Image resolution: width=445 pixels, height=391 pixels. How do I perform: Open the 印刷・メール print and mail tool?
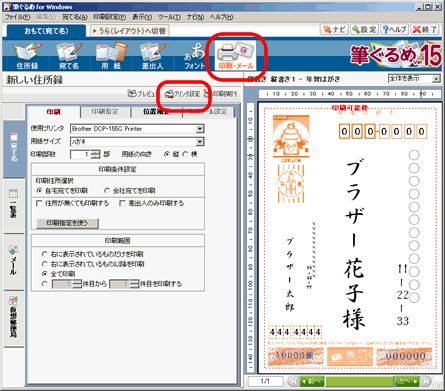pos(235,55)
